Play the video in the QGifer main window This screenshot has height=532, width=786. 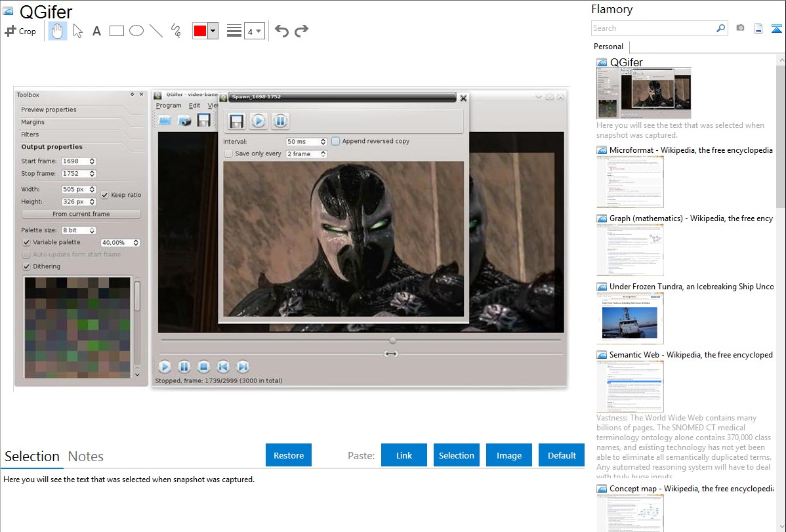(x=165, y=367)
